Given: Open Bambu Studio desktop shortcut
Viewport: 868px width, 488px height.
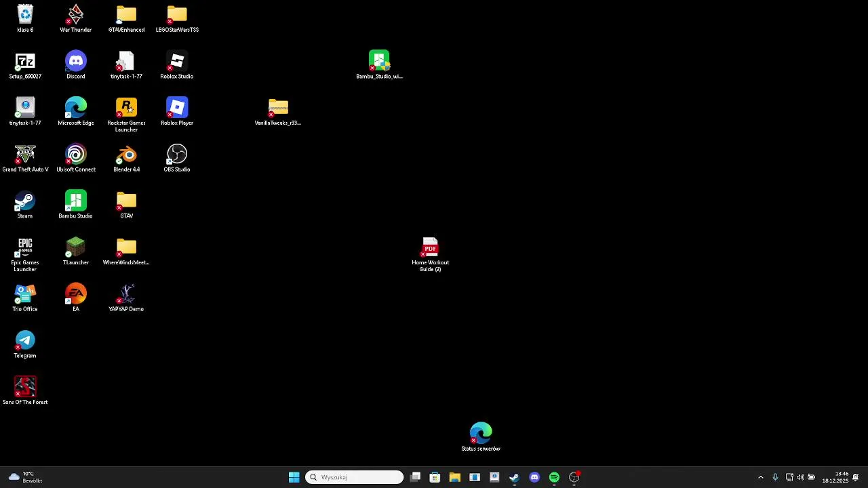Looking at the screenshot, I should pos(75,205).
